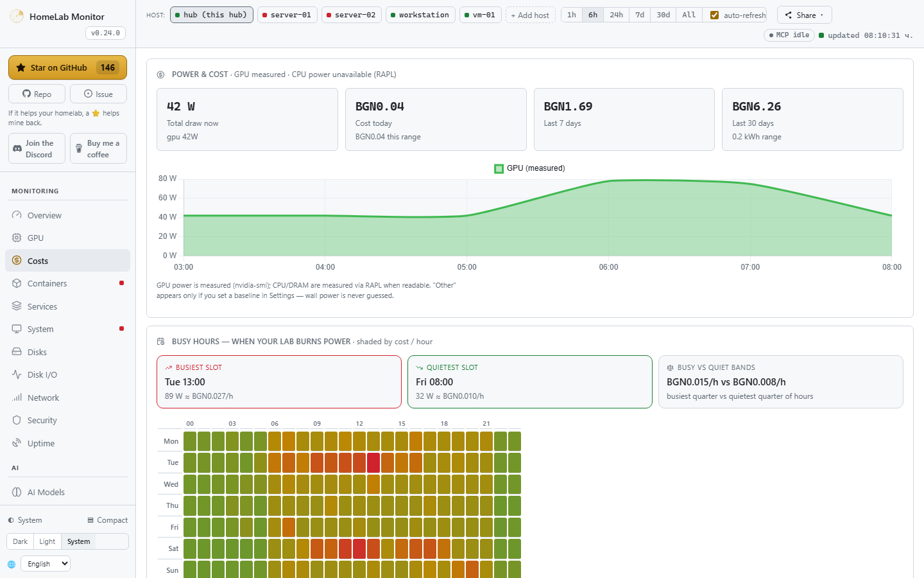Click the BGN6.26 Last 30 days card
Viewport: 924px width, 578px height.
tap(812, 119)
